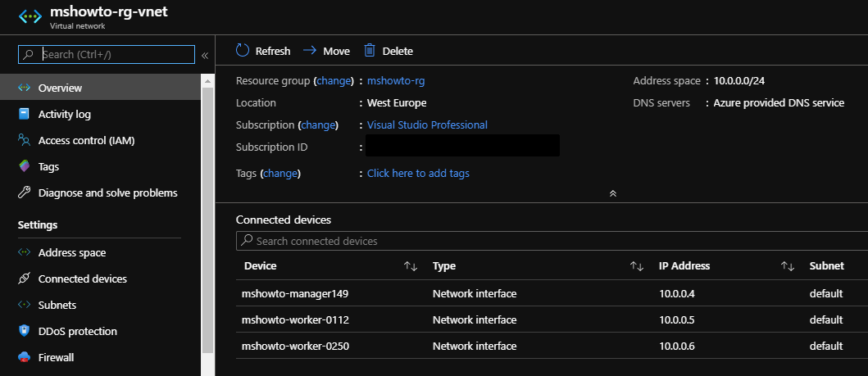Click the Access control (IAM) people icon
This screenshot has height=376, width=868.
pos(24,140)
